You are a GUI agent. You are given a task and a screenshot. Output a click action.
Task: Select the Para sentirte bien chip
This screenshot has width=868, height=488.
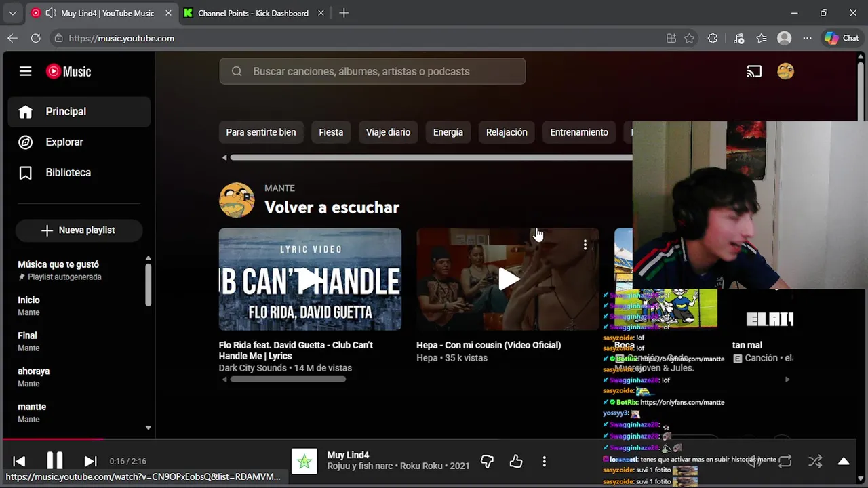[x=261, y=132]
